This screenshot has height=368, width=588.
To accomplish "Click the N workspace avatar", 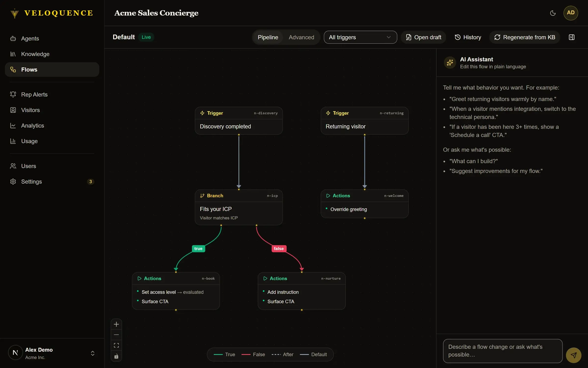I will tap(15, 353).
